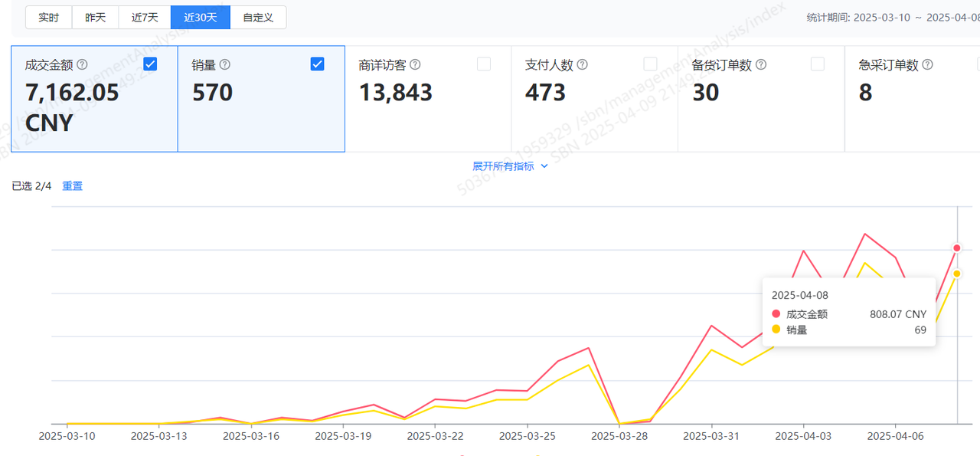
Task: Open the 自定义 custom range tab
Action: click(x=258, y=18)
